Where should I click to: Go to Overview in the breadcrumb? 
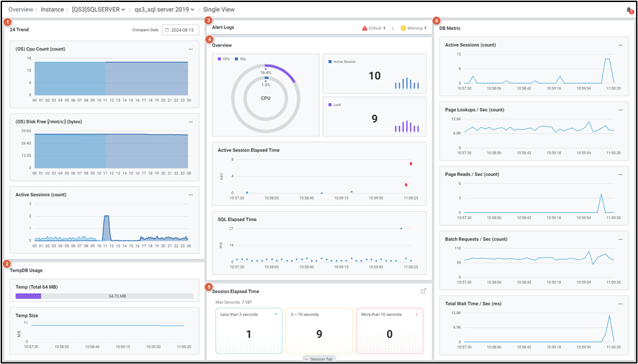click(x=20, y=9)
